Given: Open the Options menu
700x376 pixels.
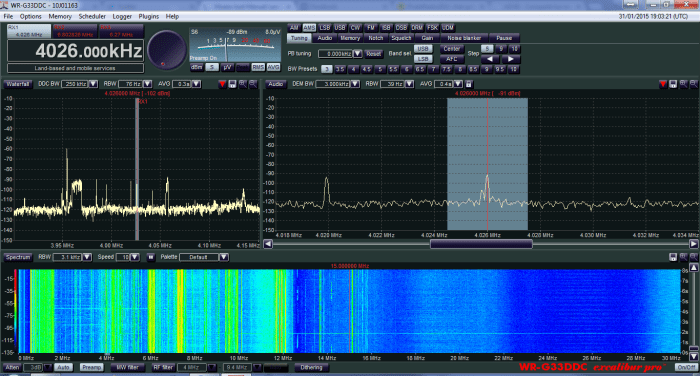Looking at the screenshot, I should [x=30, y=17].
